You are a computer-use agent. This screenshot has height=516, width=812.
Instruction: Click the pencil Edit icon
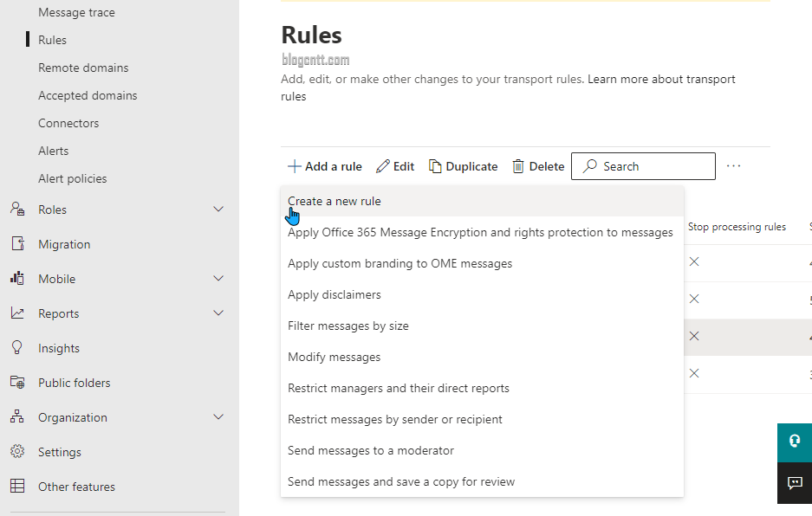[383, 166]
